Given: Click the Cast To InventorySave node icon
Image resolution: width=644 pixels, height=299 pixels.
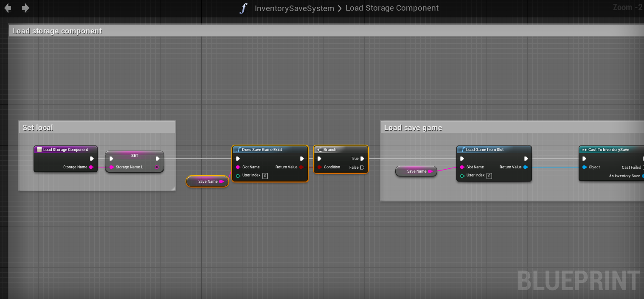Looking at the screenshot, I should (x=584, y=150).
